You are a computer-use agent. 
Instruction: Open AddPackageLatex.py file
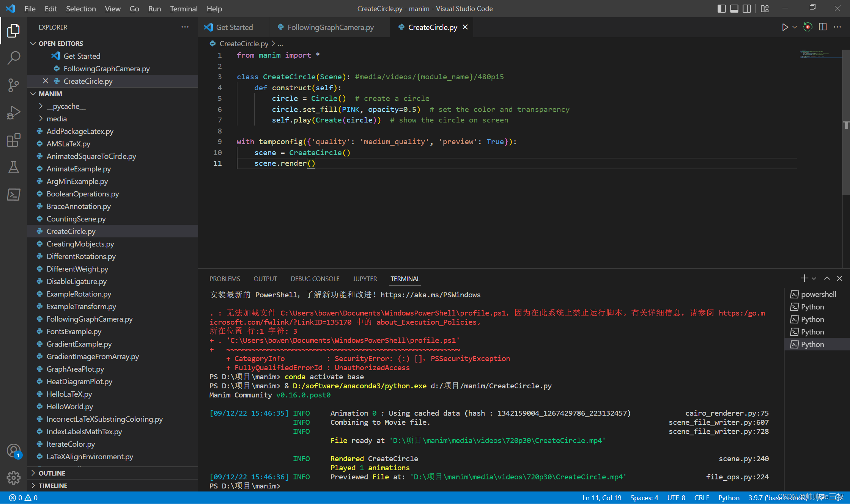click(x=113, y=131)
